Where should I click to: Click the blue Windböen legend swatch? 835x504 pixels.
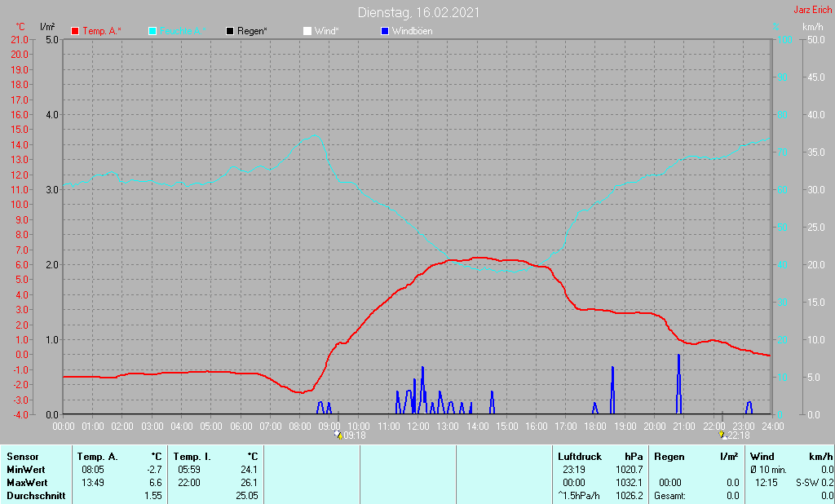(385, 32)
